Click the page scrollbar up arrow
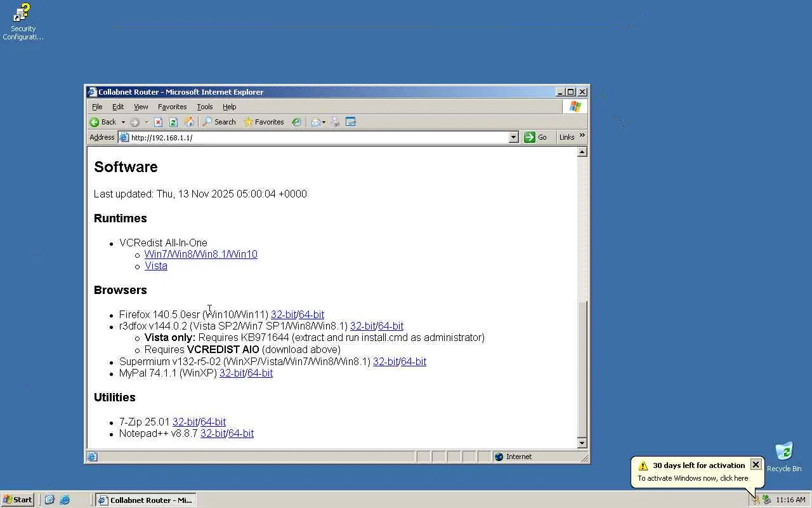The width and height of the screenshot is (812, 508). pyautogui.click(x=582, y=152)
